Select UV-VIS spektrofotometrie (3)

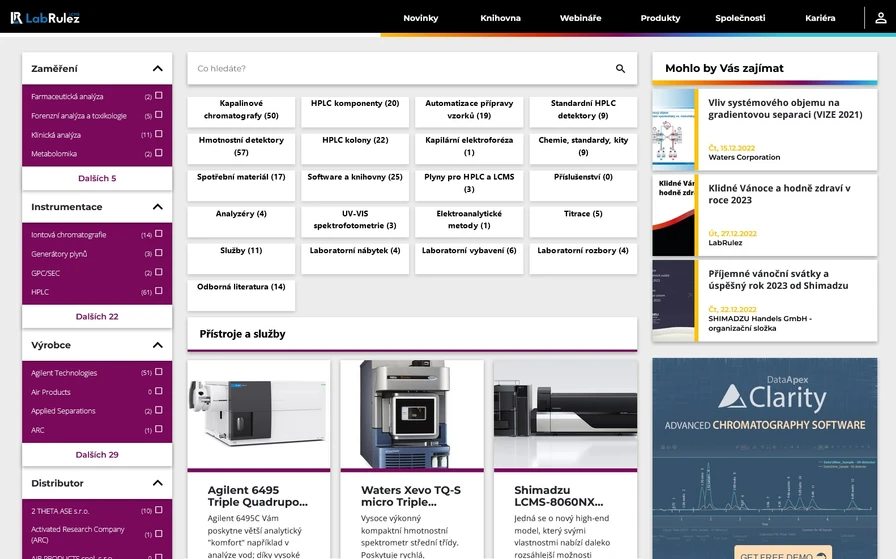[355, 222]
